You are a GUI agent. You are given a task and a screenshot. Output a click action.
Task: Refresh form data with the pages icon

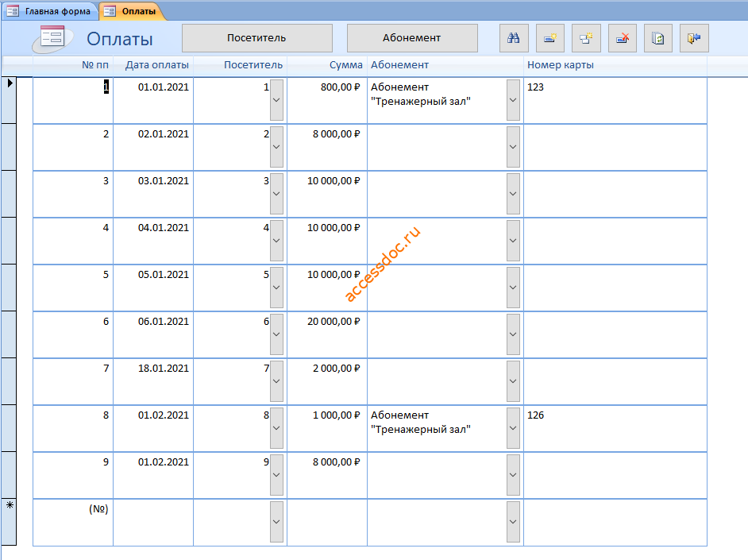click(658, 38)
